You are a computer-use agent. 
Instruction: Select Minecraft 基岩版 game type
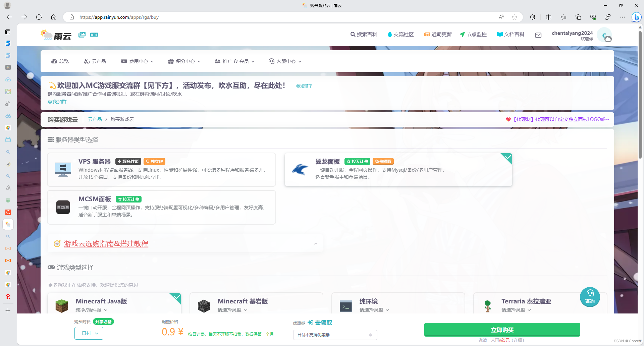256,303
